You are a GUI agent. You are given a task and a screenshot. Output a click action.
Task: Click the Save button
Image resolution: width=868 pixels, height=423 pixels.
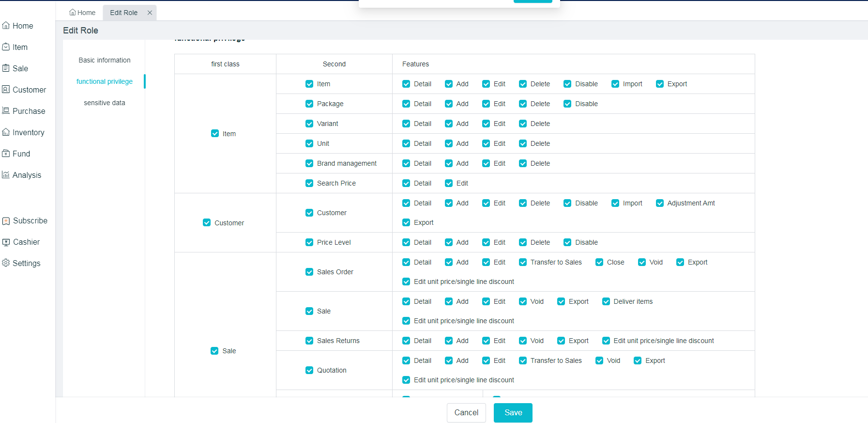pyautogui.click(x=513, y=412)
